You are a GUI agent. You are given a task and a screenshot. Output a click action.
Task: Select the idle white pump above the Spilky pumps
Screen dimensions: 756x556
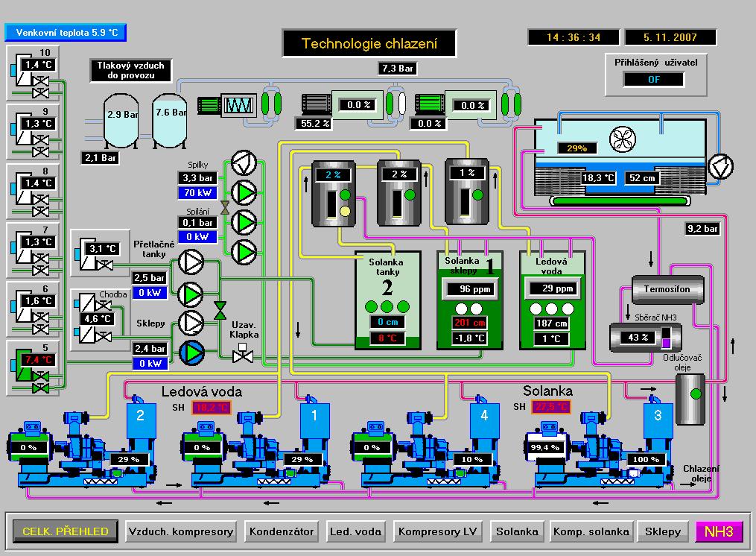(x=244, y=163)
